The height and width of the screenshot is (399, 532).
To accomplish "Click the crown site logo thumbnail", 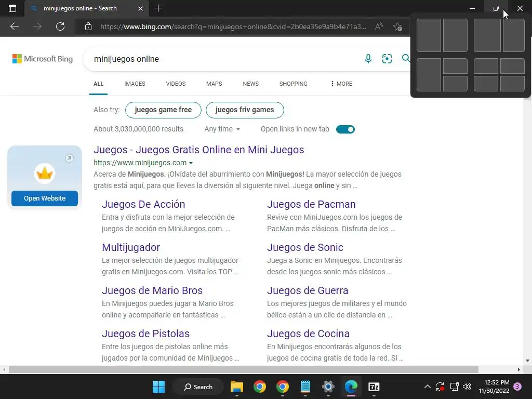I will [x=45, y=174].
